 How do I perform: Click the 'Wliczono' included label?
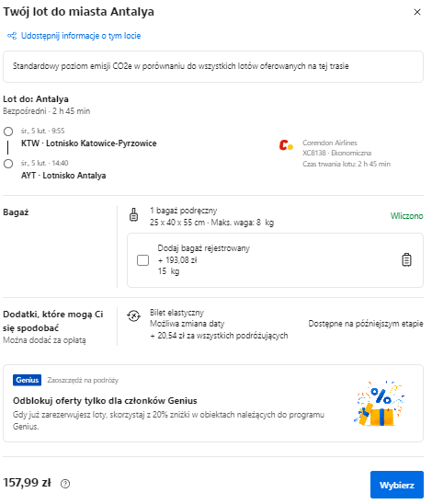tap(406, 216)
